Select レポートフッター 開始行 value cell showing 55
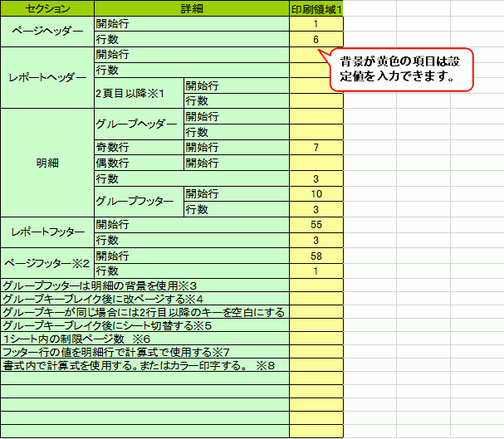 point(316,224)
